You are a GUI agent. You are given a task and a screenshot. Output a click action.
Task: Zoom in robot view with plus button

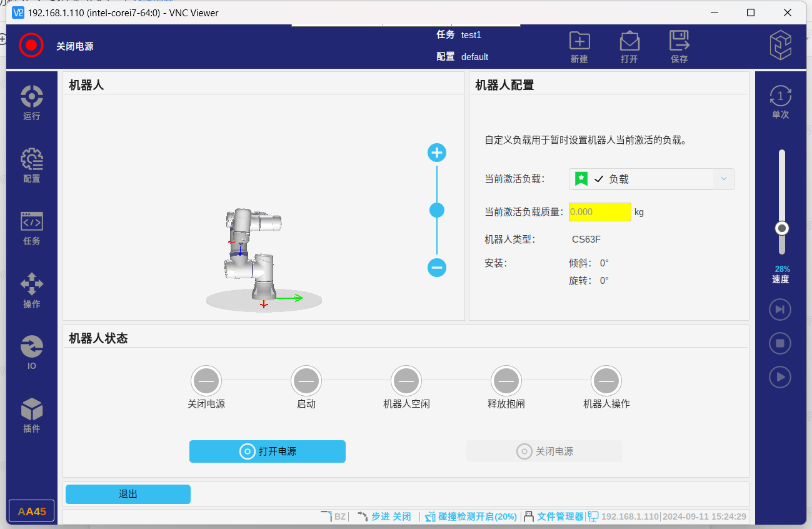[437, 153]
